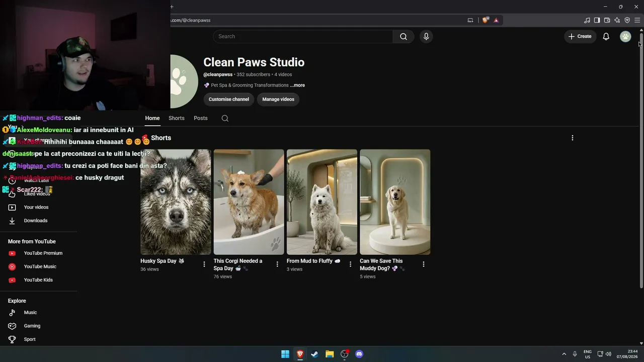Play the white Samoyed short thumbnail
644x362 pixels.
pos(322,202)
